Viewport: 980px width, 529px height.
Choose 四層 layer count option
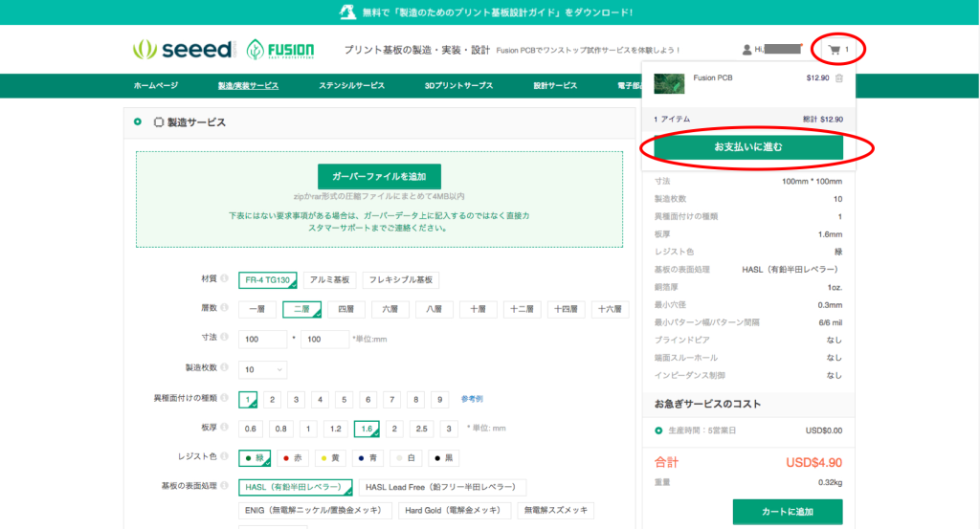(x=345, y=310)
